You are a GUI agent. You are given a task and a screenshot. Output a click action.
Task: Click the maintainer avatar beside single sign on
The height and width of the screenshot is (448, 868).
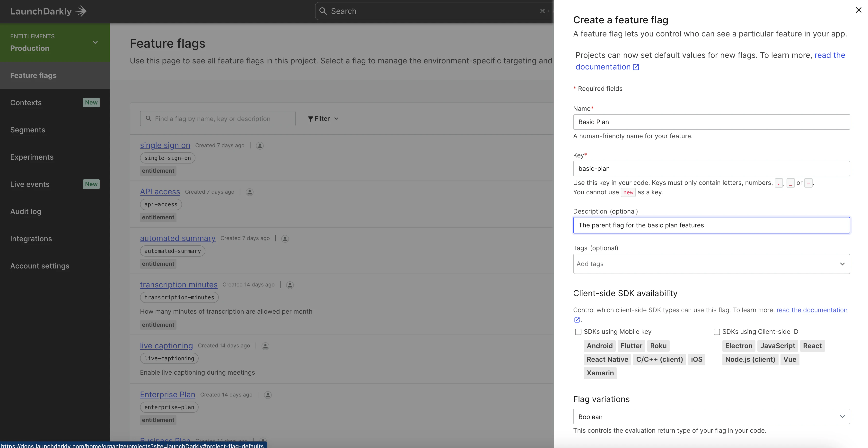pyautogui.click(x=259, y=145)
